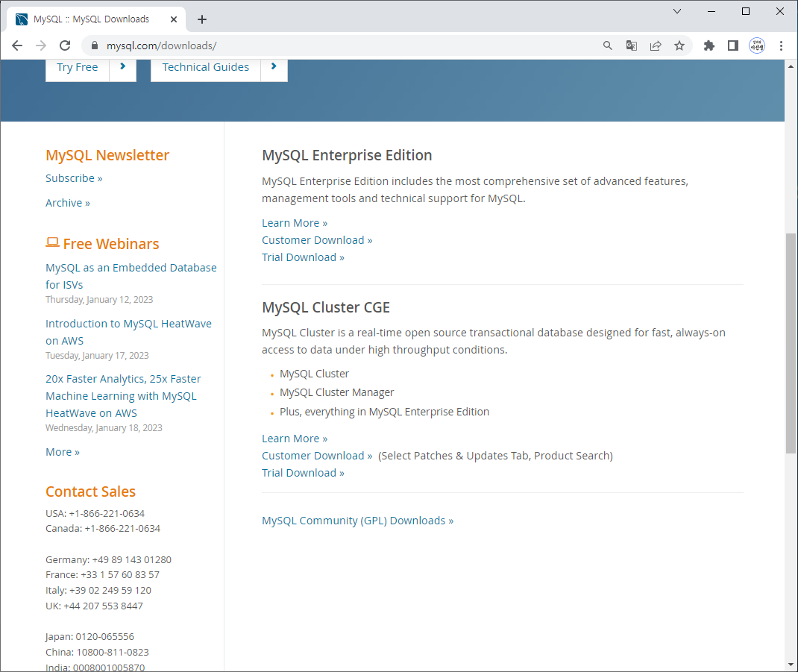Screen dimensions: 798x672
Task: Click the Plus, everything in Enterprise Edition bullet
Action: [384, 412]
